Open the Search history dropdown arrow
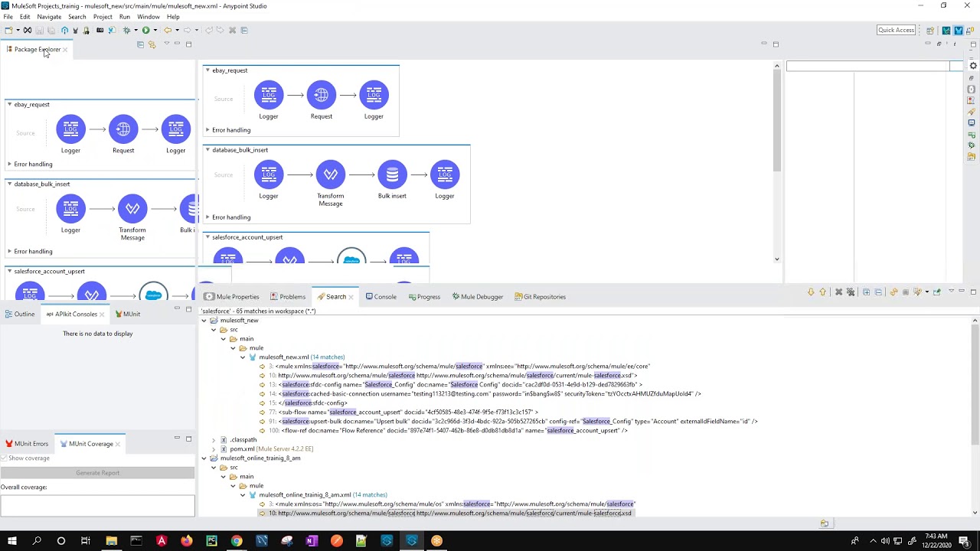Image resolution: width=980 pixels, height=551 pixels. 927,292
